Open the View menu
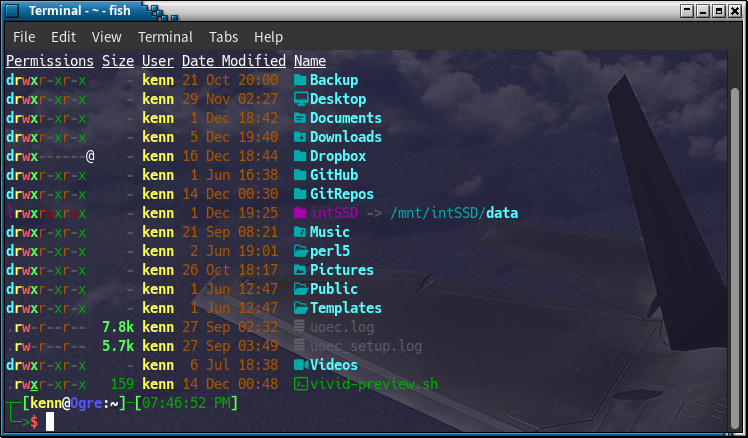748x438 pixels. click(106, 37)
